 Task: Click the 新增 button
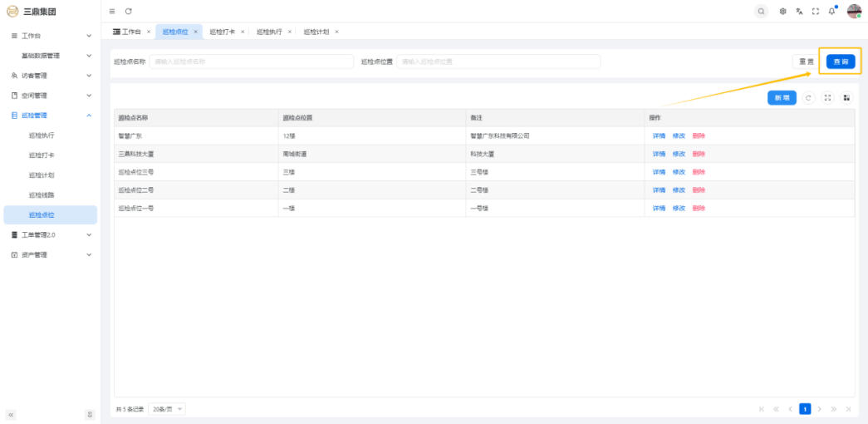tap(782, 98)
